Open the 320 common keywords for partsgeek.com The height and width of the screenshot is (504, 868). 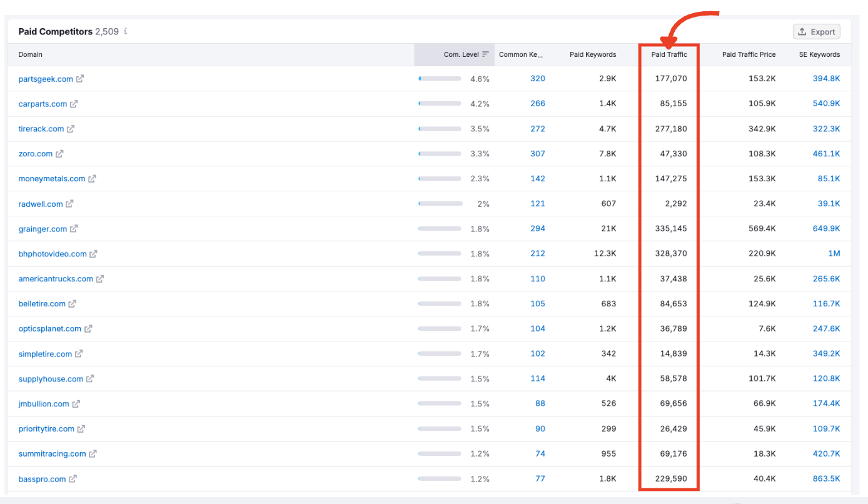click(538, 79)
